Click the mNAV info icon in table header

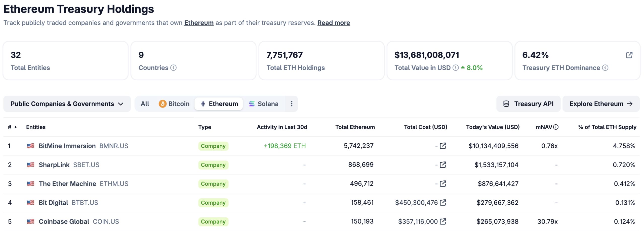coord(556,127)
